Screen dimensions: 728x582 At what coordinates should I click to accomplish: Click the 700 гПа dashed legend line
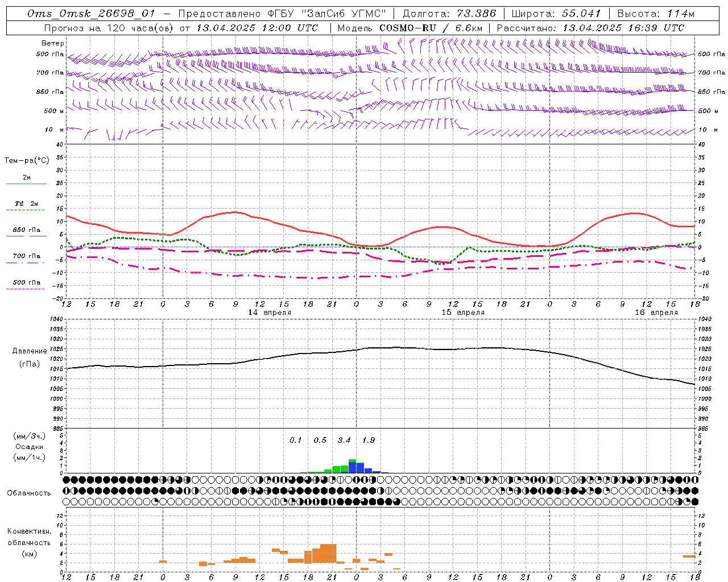[26, 263]
